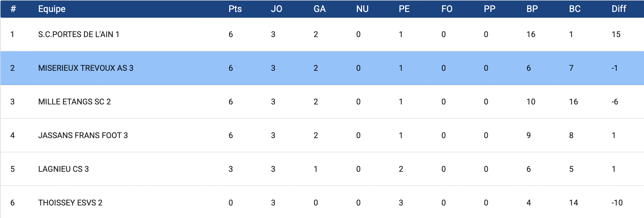Click the Pts column header

tap(235, 9)
